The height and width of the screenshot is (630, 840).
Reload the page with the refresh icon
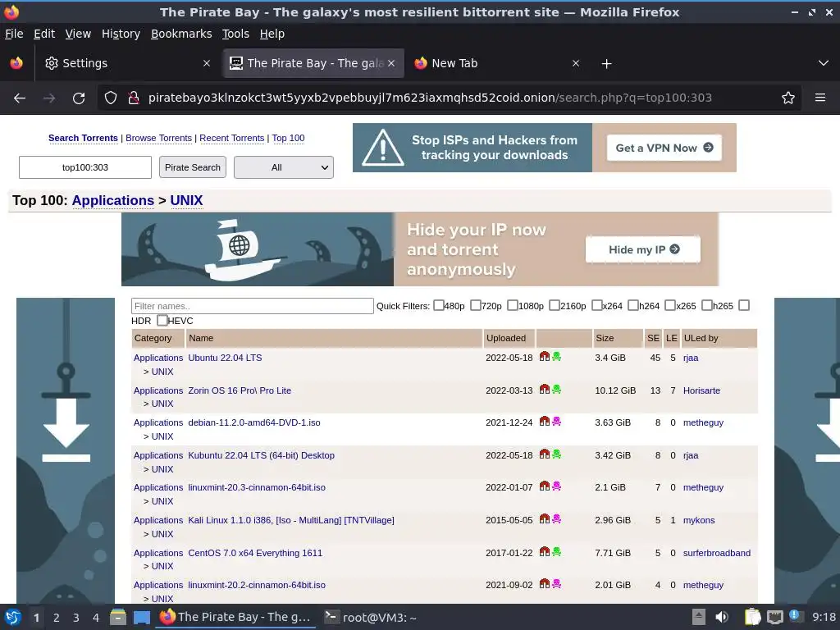79,98
